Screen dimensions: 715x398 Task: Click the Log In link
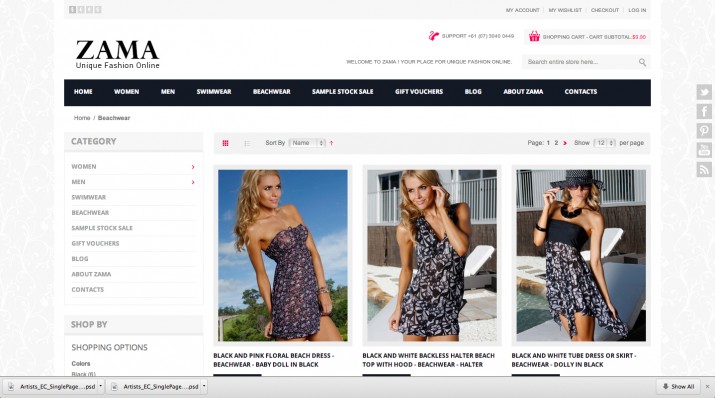click(637, 10)
